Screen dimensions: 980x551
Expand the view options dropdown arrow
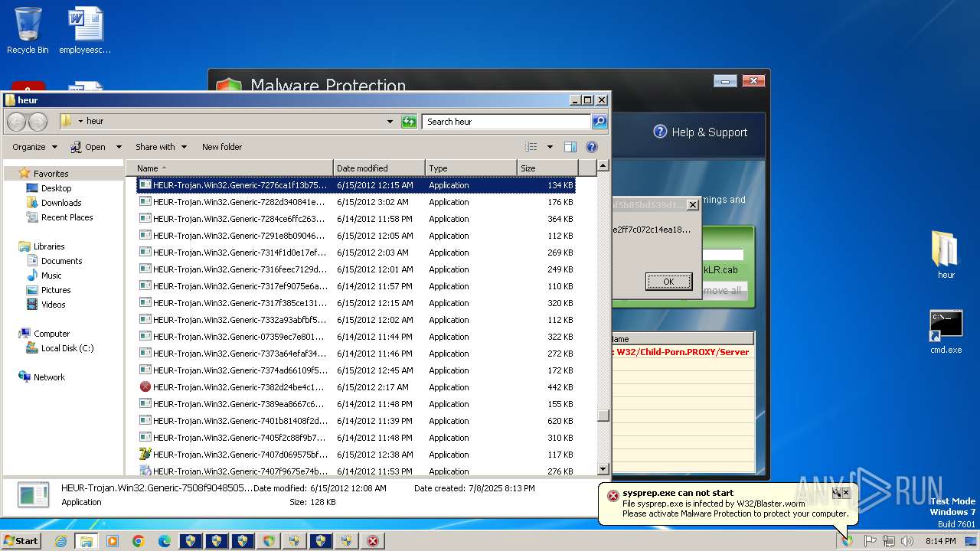coord(550,147)
